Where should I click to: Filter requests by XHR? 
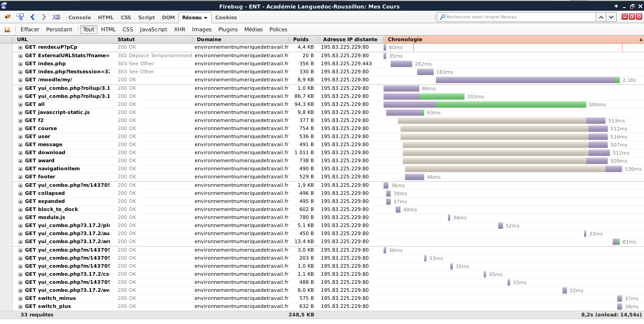(x=179, y=29)
